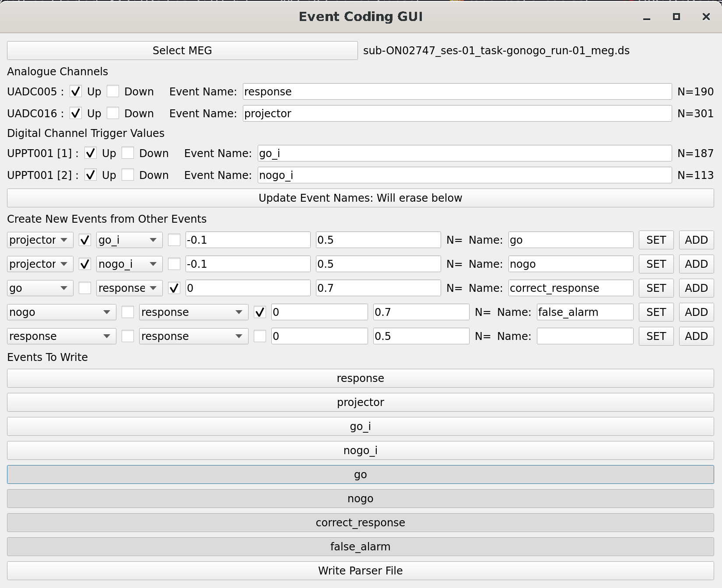The height and width of the screenshot is (588, 722).
Task: Open the go dropdown in third row
Action: (x=40, y=288)
